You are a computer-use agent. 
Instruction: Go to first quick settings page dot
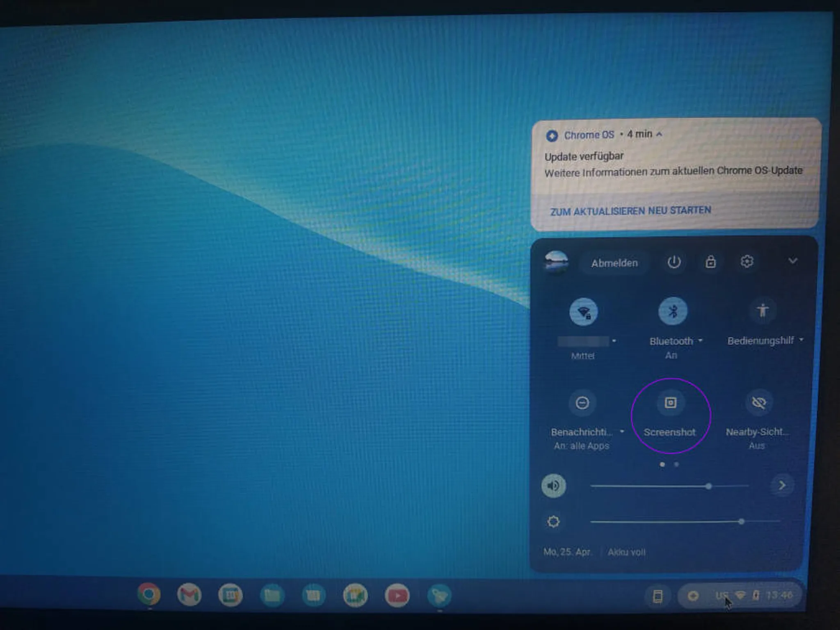pyautogui.click(x=662, y=464)
